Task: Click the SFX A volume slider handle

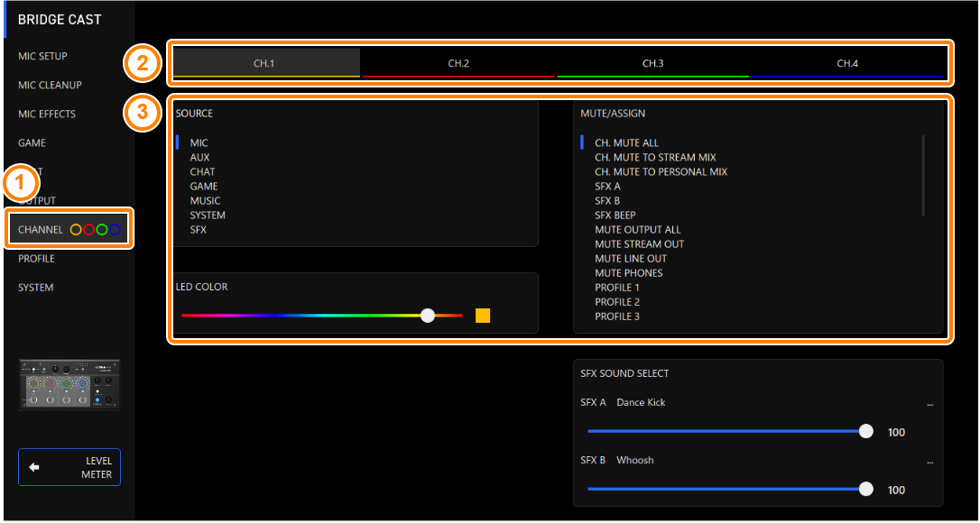Action: tap(866, 431)
